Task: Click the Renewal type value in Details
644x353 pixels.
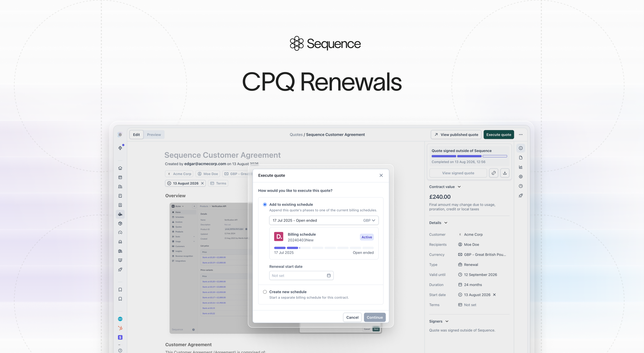Action: tap(471, 264)
